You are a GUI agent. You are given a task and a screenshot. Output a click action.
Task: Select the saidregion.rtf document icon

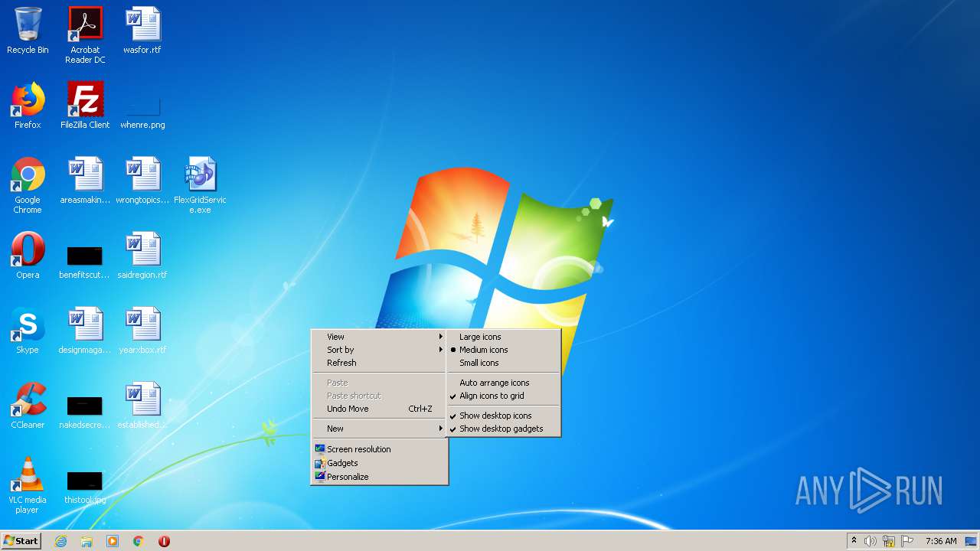[142, 256]
